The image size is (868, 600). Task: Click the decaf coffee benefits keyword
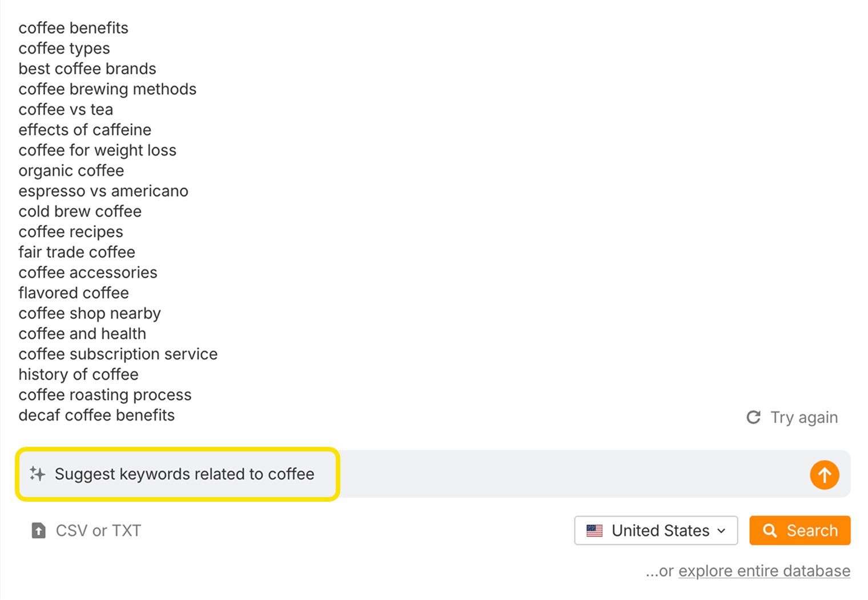click(97, 415)
